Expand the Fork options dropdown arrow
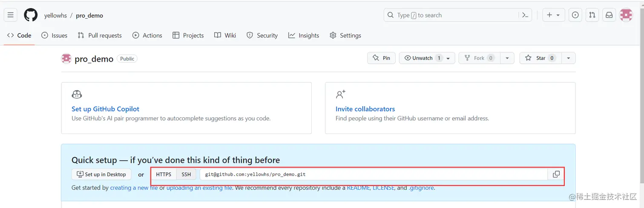Image resolution: width=644 pixels, height=208 pixels. point(507,58)
